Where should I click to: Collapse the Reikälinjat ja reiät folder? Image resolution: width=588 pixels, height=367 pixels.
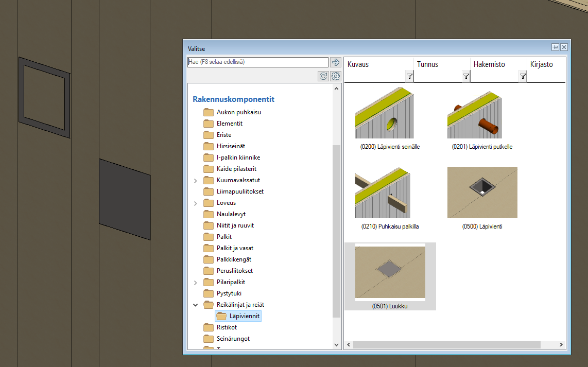tap(196, 305)
